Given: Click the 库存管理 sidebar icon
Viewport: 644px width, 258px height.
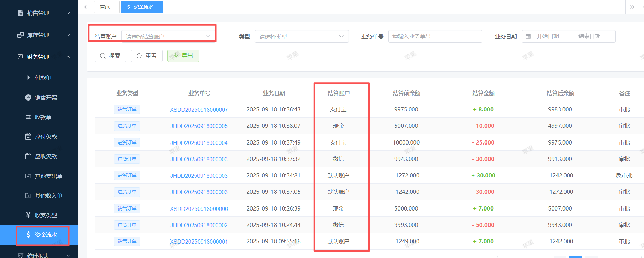Looking at the screenshot, I should click(x=21, y=35).
